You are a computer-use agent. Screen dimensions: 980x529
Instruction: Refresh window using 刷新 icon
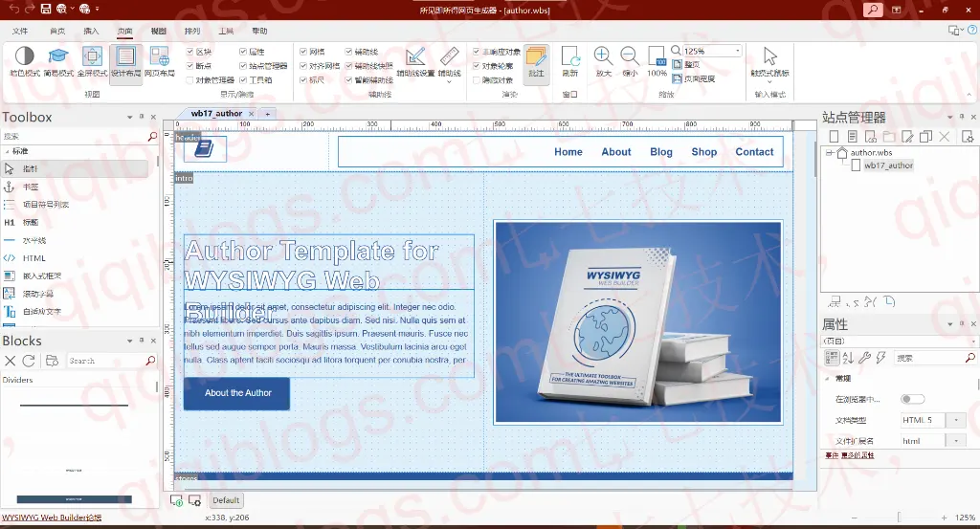coord(570,56)
